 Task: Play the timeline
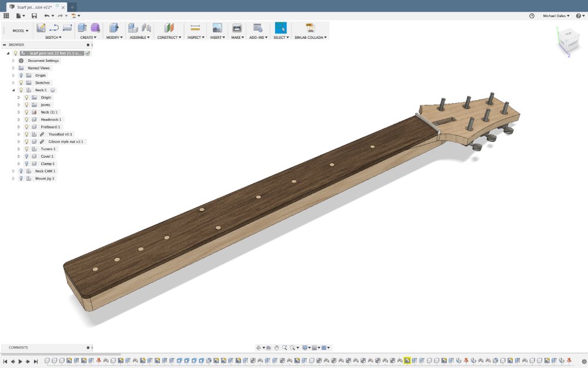pos(20,362)
